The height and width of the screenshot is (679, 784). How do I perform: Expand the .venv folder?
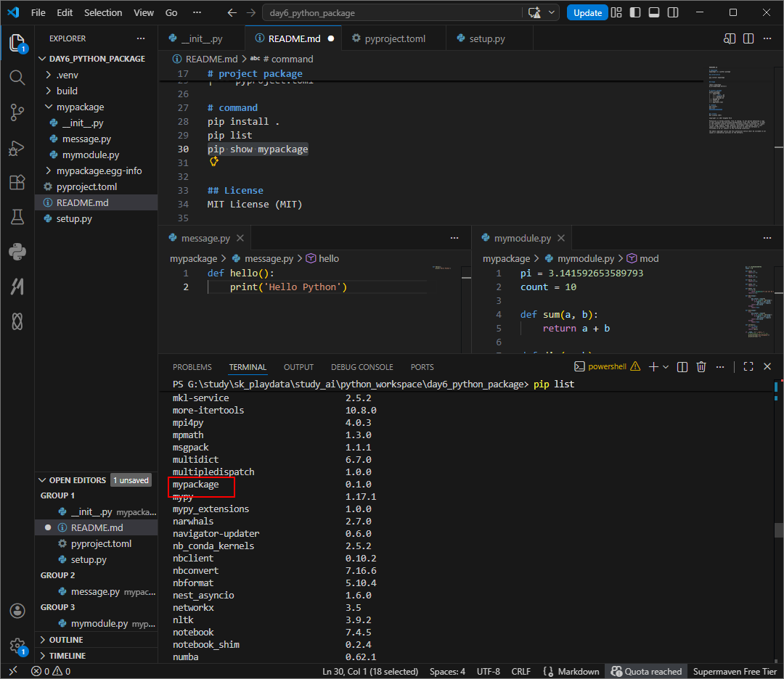coord(49,75)
